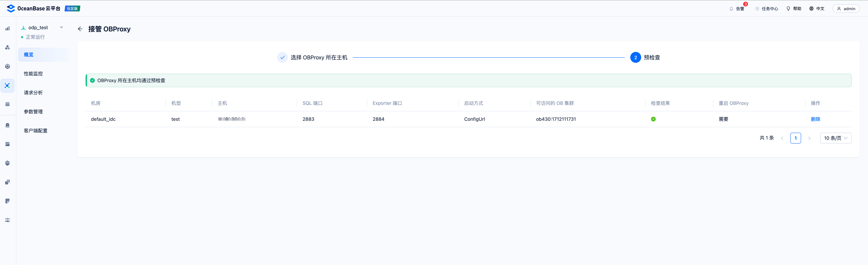This screenshot has width=868, height=265.
Task: Open the host list icon in sidebar
Action: click(x=7, y=104)
